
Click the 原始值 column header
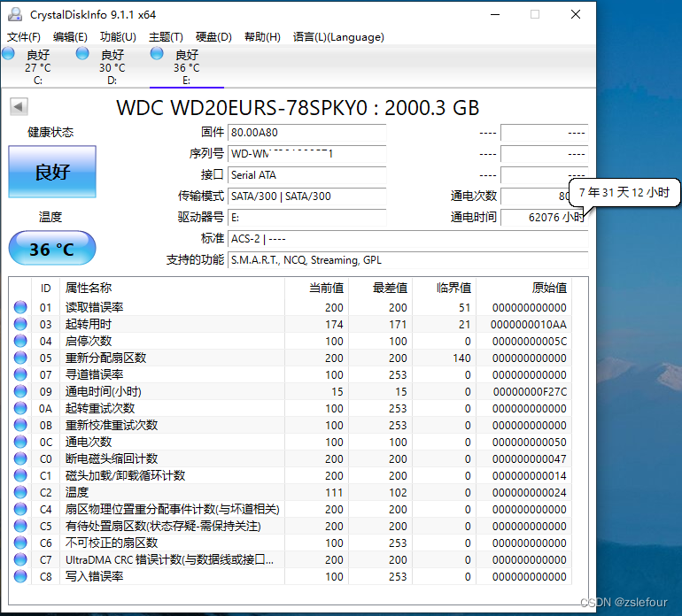coord(549,288)
